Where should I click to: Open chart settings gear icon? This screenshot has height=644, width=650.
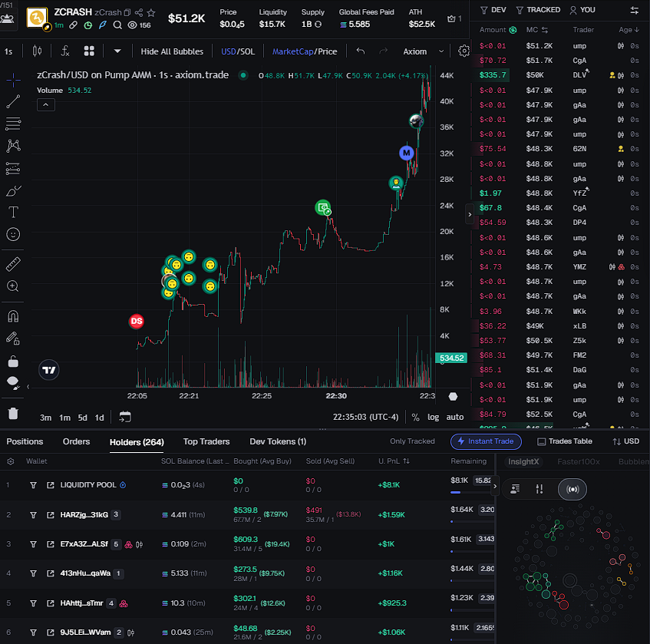(x=464, y=51)
